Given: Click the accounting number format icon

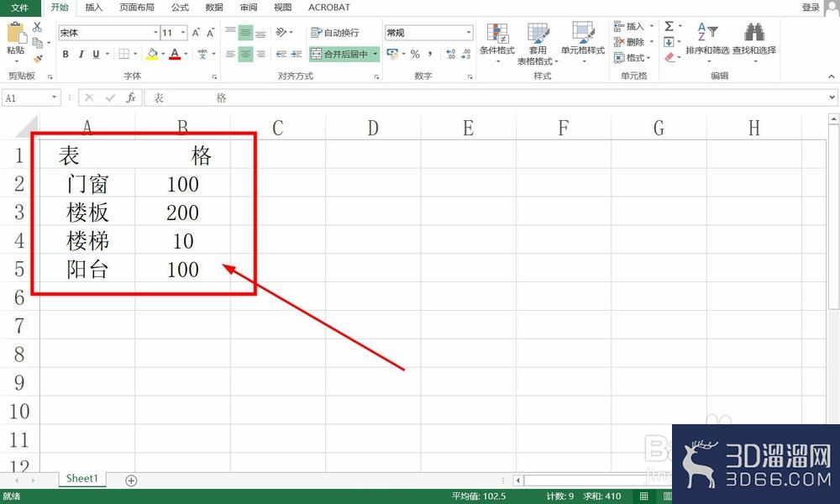Looking at the screenshot, I should coord(392,54).
